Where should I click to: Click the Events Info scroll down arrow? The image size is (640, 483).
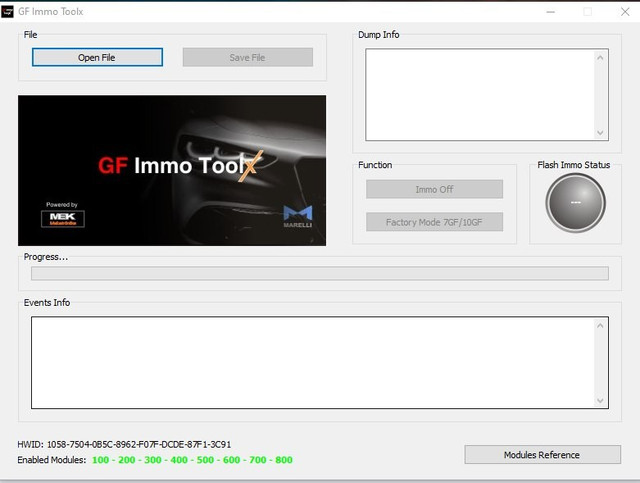[x=600, y=401]
